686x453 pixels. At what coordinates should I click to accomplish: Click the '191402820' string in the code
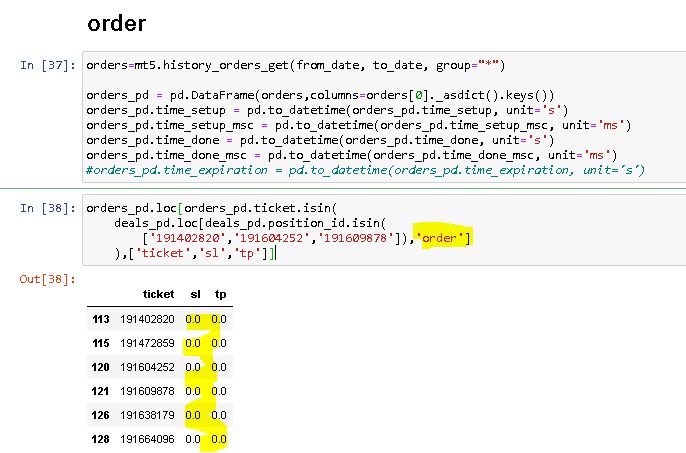[187, 238]
